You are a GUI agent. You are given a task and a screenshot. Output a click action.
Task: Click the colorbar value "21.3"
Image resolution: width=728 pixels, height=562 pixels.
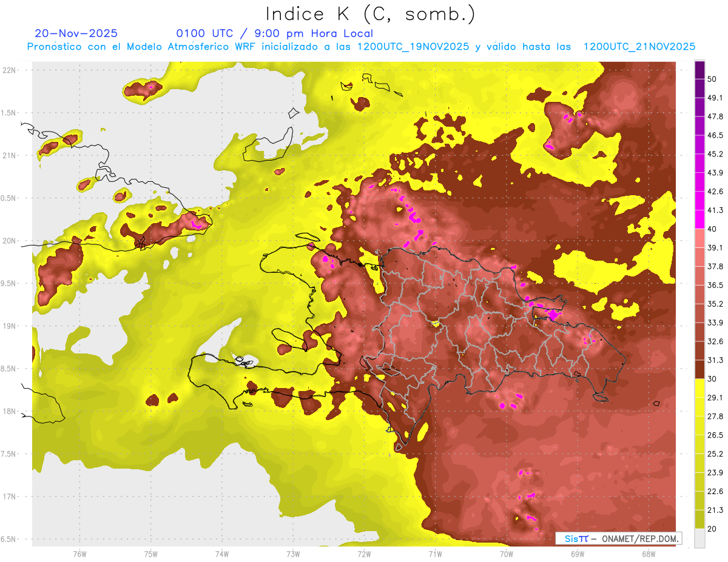pos(716,510)
